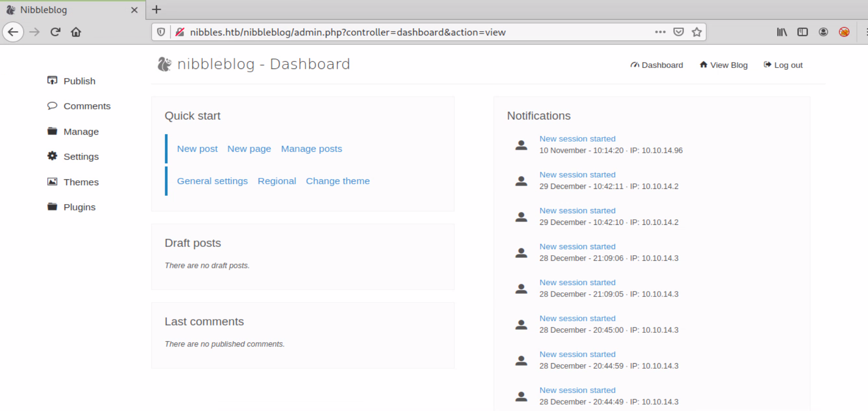This screenshot has width=868, height=411.
Task: Bookmark this page with star icon
Action: (x=697, y=32)
